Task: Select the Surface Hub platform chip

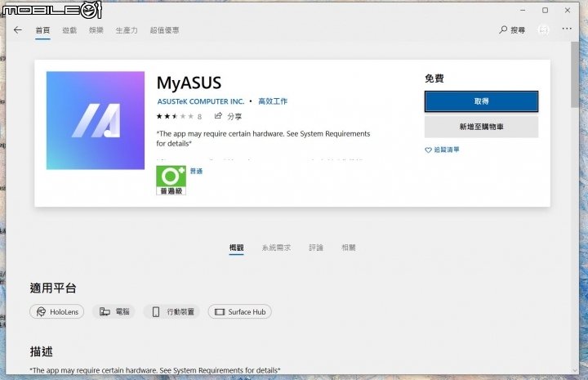Action: click(239, 311)
